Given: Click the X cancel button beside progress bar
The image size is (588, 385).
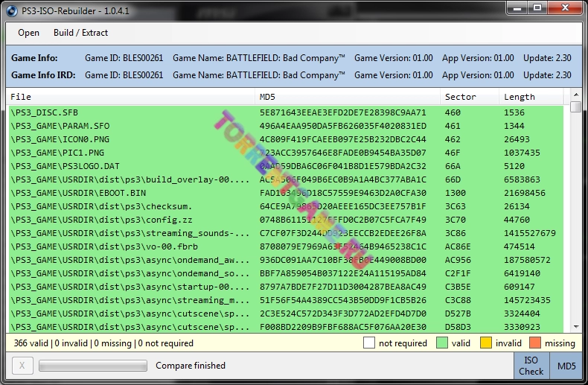Looking at the screenshot, I should (x=22, y=366).
